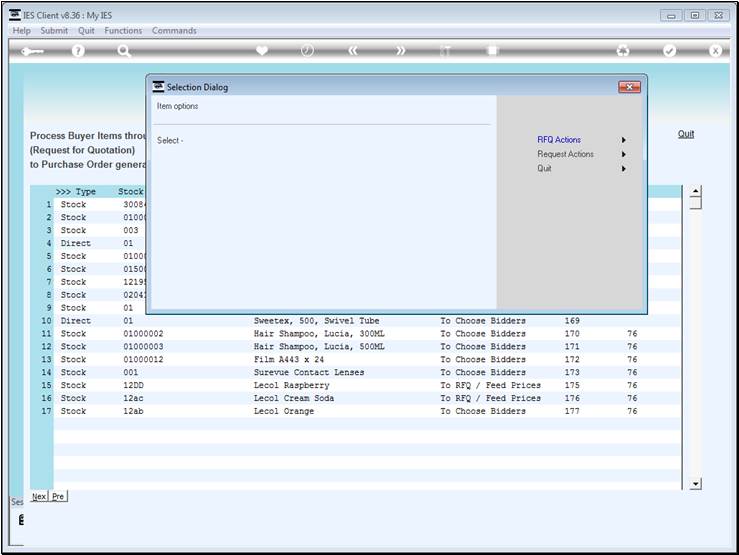
Task: Click the checkmark submit icon
Action: (x=669, y=50)
